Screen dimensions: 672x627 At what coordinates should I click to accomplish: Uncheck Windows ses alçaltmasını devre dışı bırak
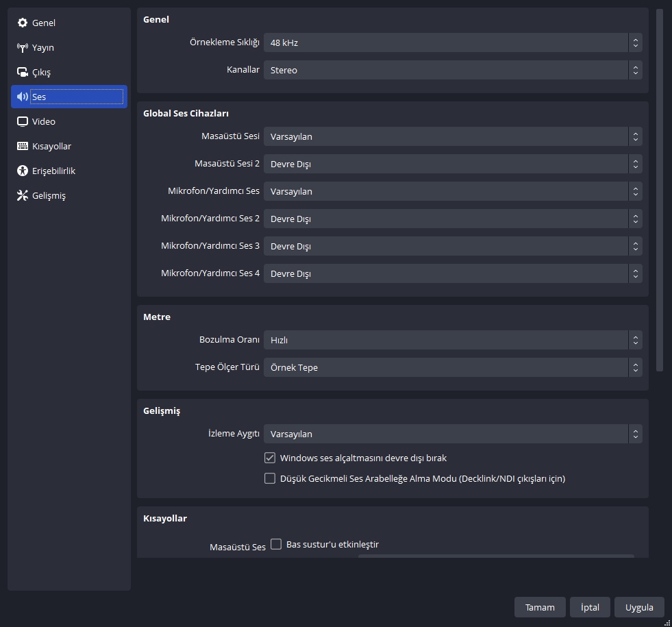click(270, 458)
